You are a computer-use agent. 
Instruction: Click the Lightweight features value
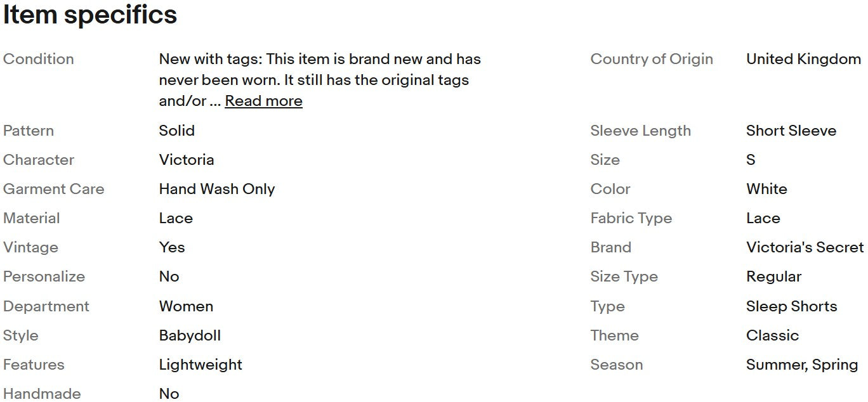[x=201, y=365]
